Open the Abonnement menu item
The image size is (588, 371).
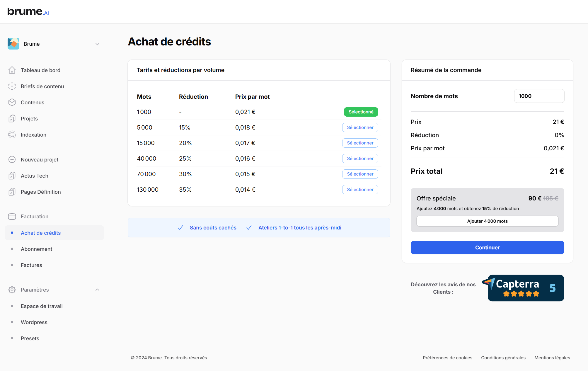36,249
